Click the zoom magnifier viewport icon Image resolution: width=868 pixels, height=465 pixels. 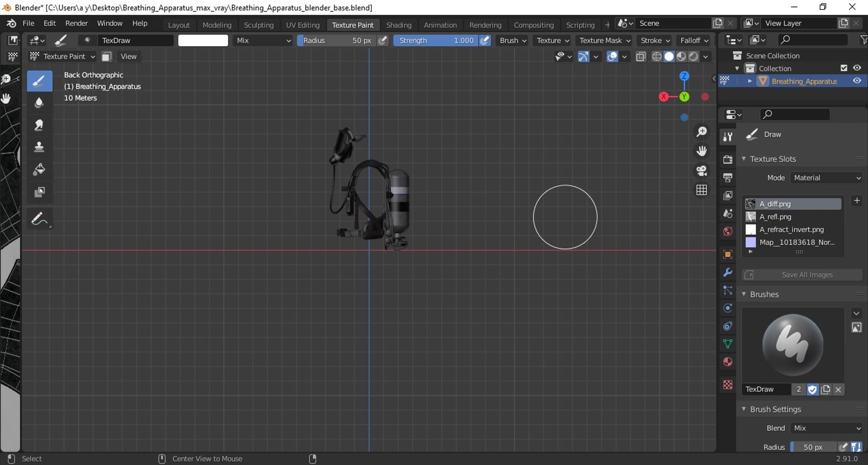(701, 132)
